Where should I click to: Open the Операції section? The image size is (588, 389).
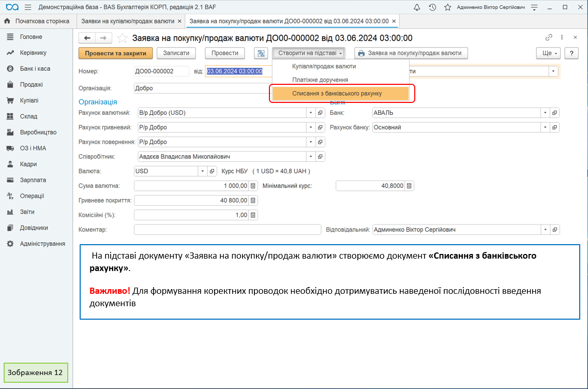[32, 196]
